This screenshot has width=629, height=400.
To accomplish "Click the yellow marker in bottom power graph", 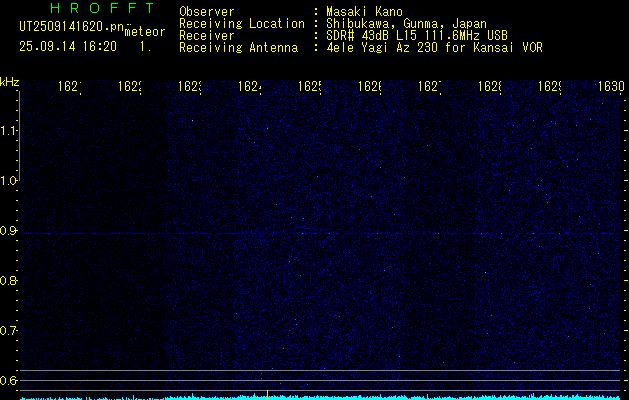I will [x=267, y=395].
